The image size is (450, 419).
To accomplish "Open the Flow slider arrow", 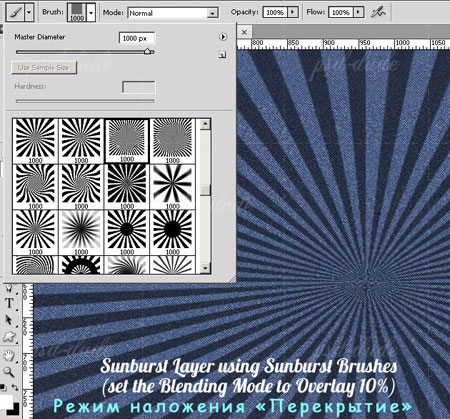I will 358,12.
